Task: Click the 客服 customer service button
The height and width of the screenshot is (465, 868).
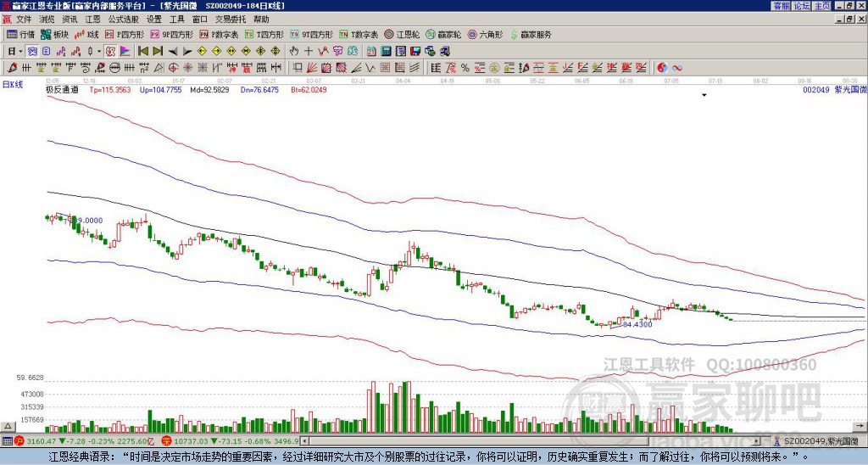Action: click(781, 6)
